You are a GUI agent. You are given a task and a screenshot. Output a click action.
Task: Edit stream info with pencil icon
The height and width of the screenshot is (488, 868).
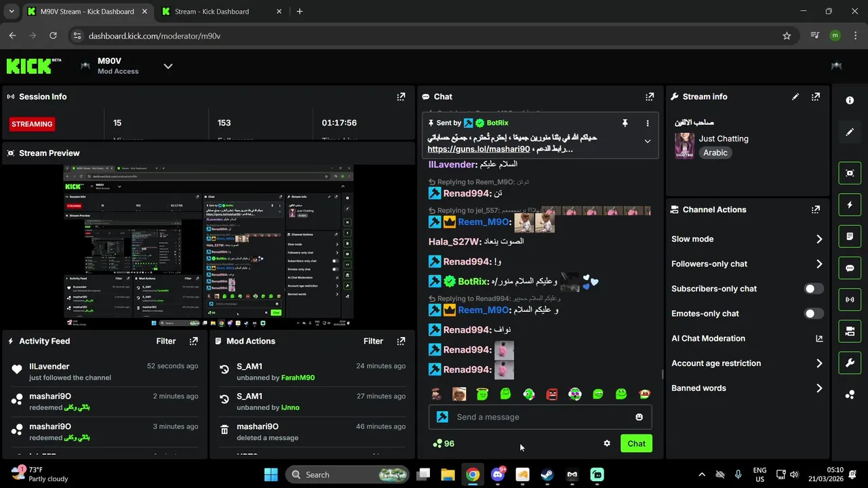(x=795, y=97)
